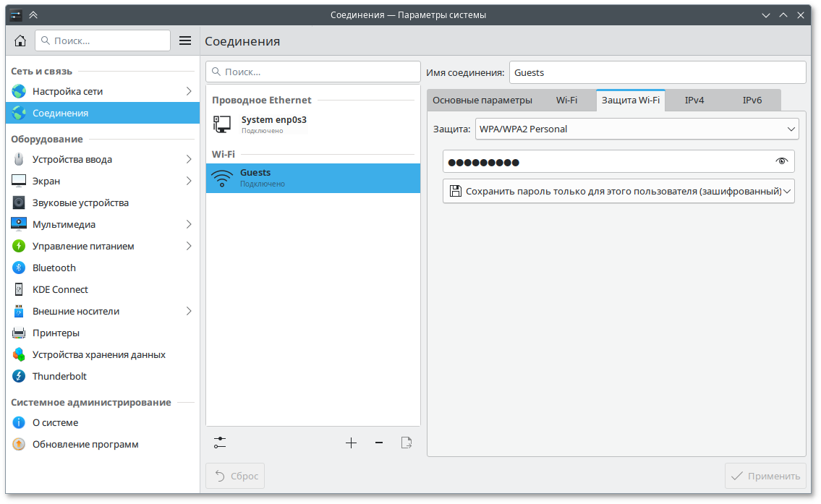Click the export connection icon
This screenshot has width=821, height=504.
(407, 443)
